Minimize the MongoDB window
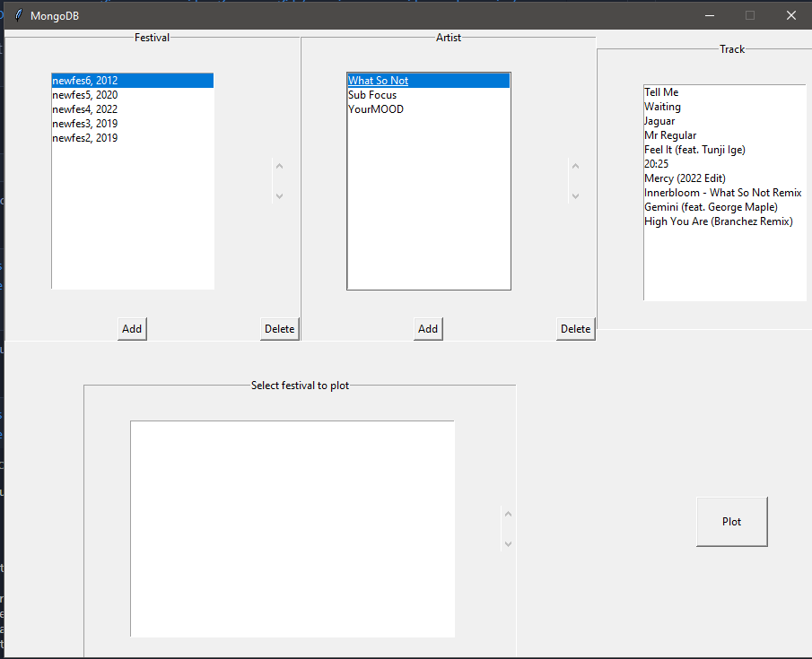This screenshot has height=659, width=812. 710,15
